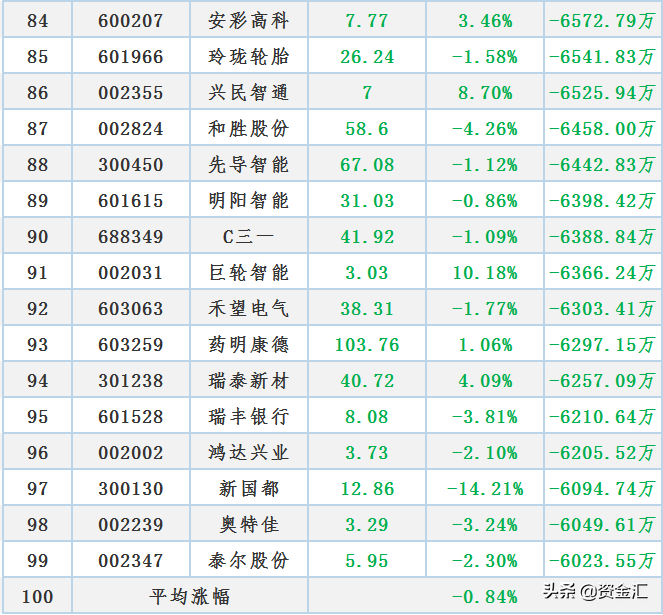The image size is (663, 615).
Task: Select the stock name 鸿达兴业
Action: [249, 453]
